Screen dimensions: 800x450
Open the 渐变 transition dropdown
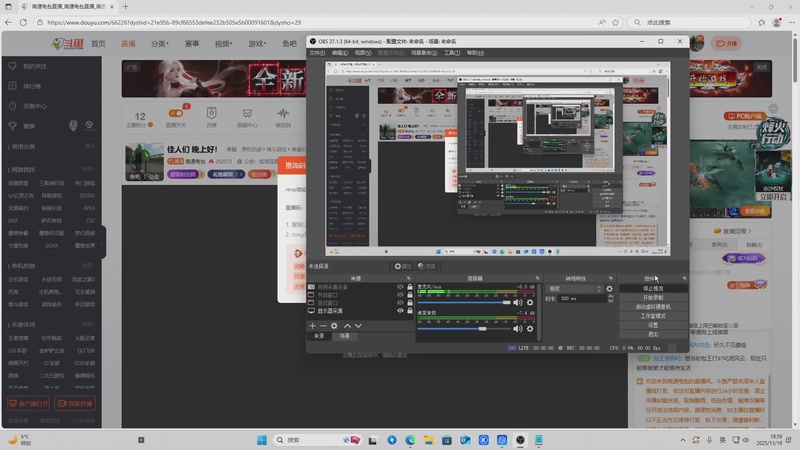point(574,289)
